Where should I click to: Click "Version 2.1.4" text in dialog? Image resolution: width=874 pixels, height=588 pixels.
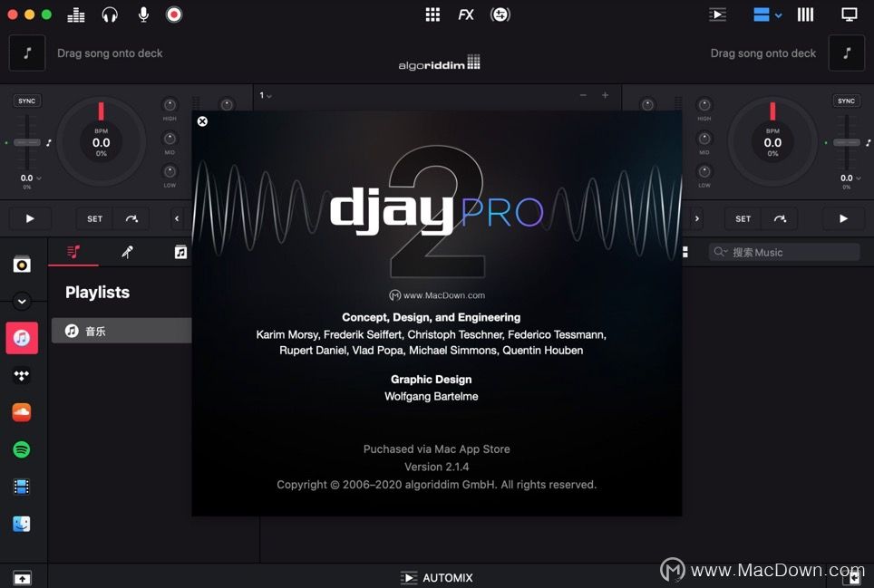point(436,467)
